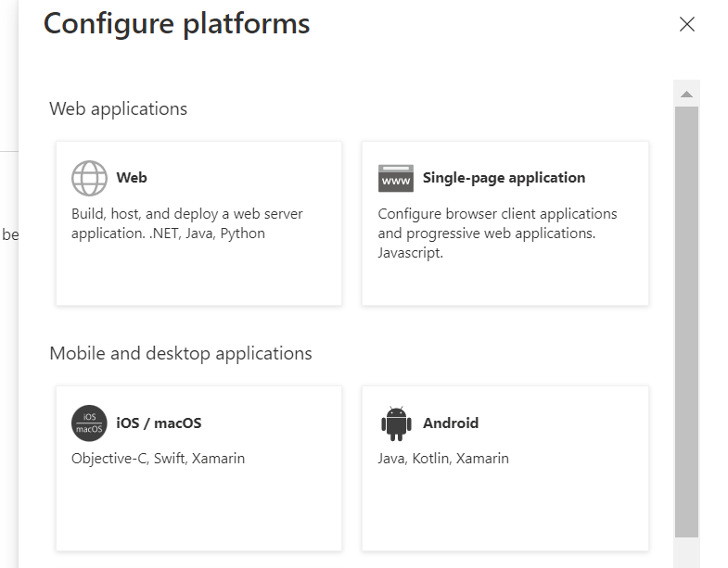Click the globe icon for Web platform
This screenshot has width=728, height=568.
click(x=89, y=178)
